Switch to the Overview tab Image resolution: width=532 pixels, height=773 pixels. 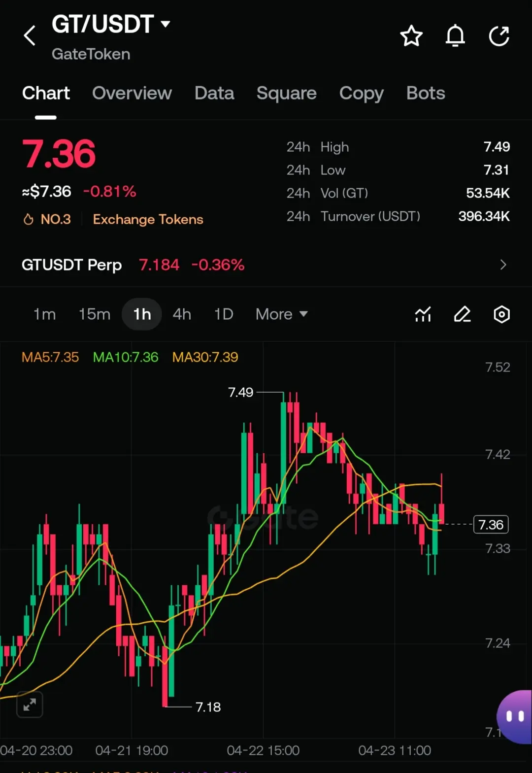point(132,93)
